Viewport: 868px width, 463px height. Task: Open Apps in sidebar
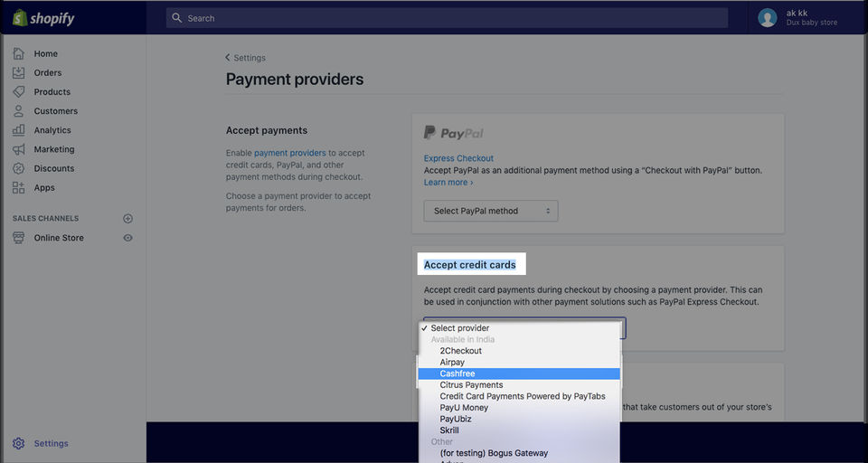pos(44,188)
